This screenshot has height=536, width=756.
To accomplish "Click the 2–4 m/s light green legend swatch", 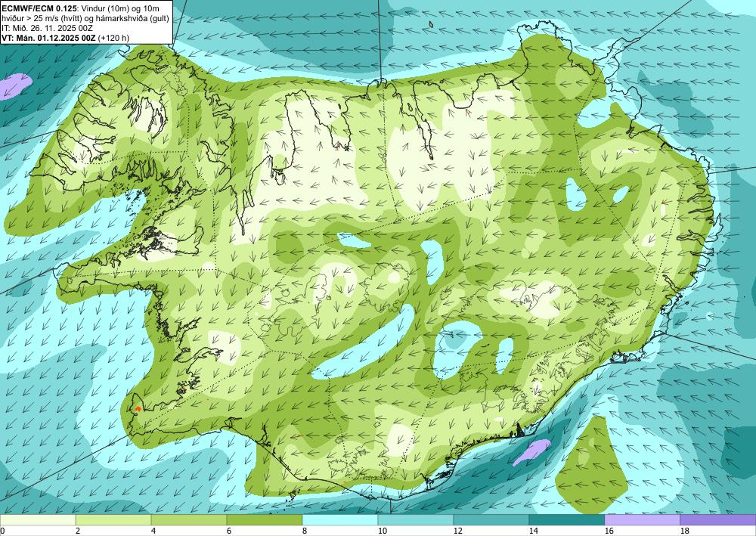I will 113,520.
